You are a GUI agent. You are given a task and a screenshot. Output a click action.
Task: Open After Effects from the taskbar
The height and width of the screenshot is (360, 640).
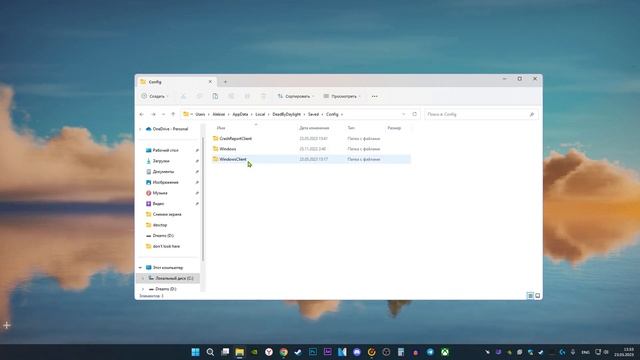[x=328, y=352]
